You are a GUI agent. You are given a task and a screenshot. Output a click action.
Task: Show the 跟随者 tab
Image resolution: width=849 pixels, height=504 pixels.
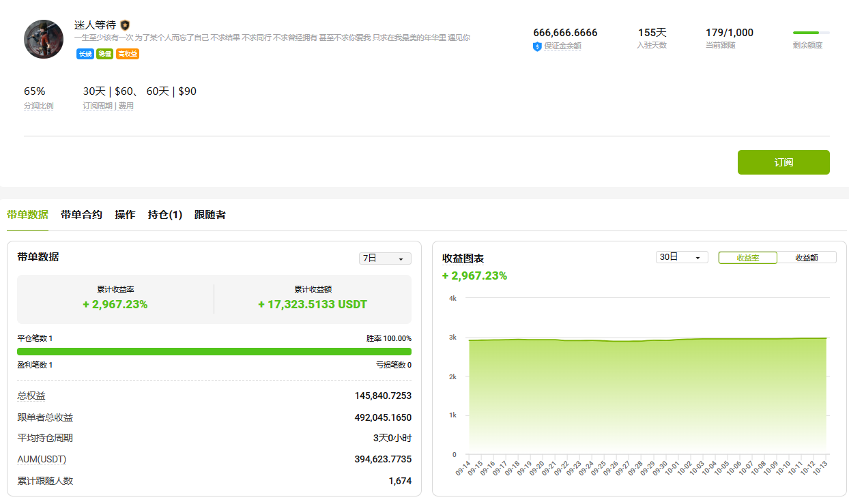pyautogui.click(x=210, y=215)
